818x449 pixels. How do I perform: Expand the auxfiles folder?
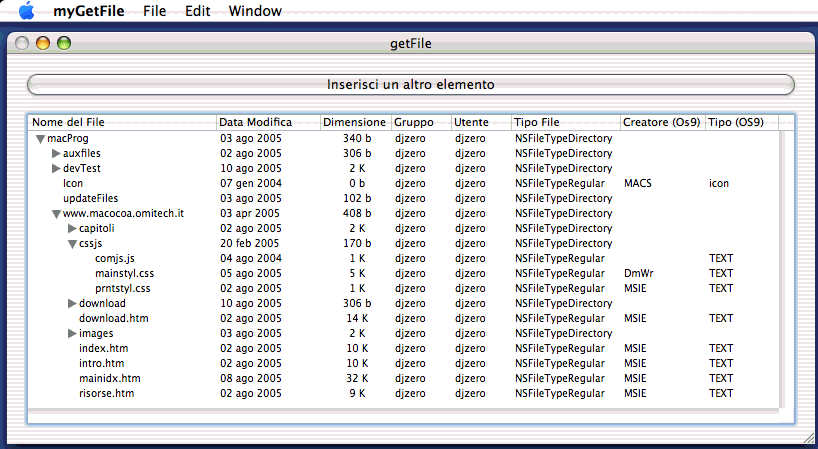coord(56,154)
